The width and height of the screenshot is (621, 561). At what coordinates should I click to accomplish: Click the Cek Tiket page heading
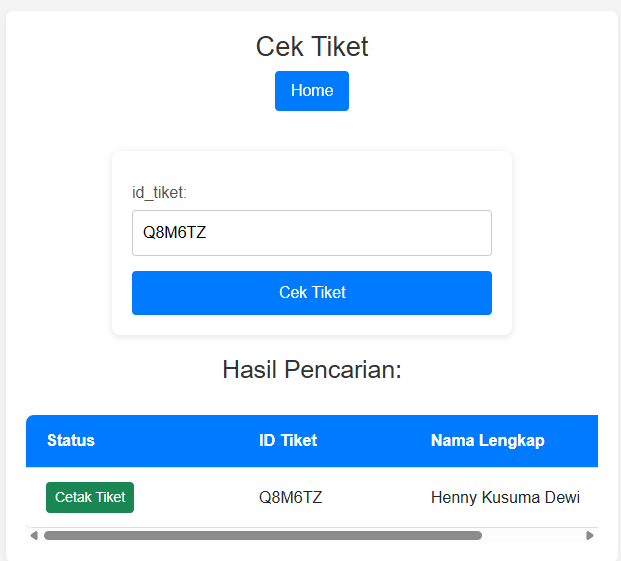pos(312,46)
